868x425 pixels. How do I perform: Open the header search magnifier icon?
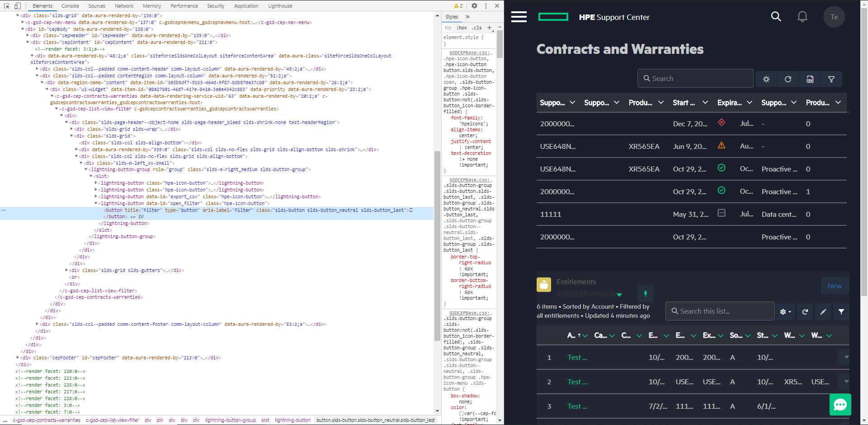pyautogui.click(x=776, y=17)
